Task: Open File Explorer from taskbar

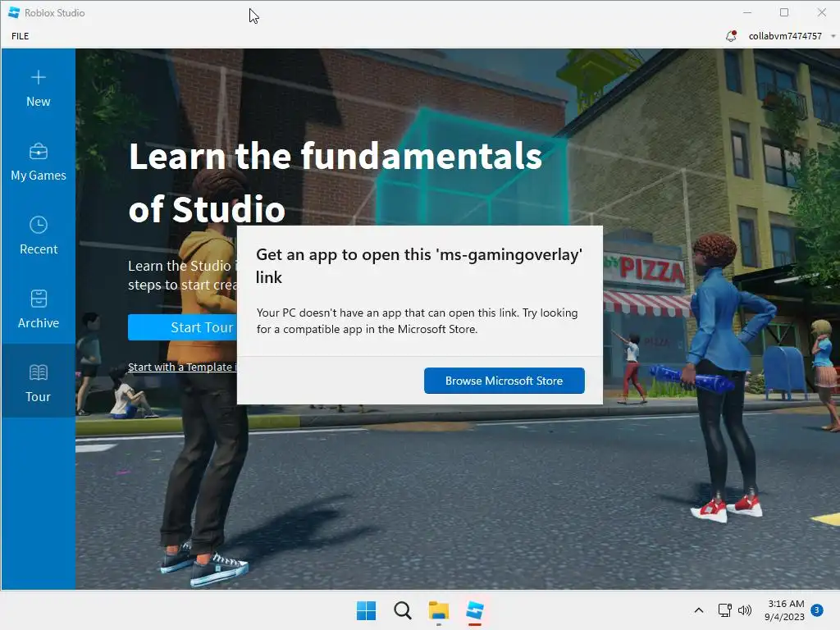Action: point(439,610)
